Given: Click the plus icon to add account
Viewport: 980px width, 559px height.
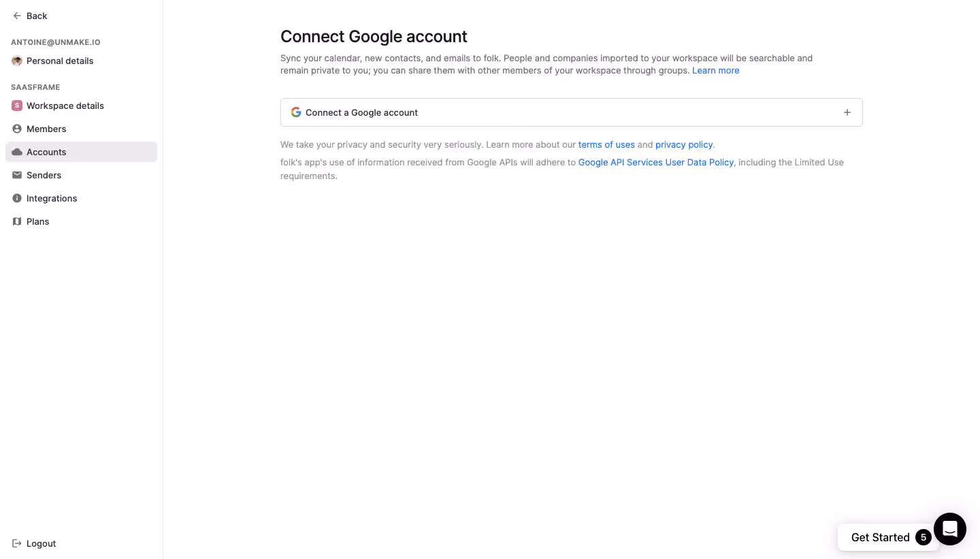Looking at the screenshot, I should [847, 112].
